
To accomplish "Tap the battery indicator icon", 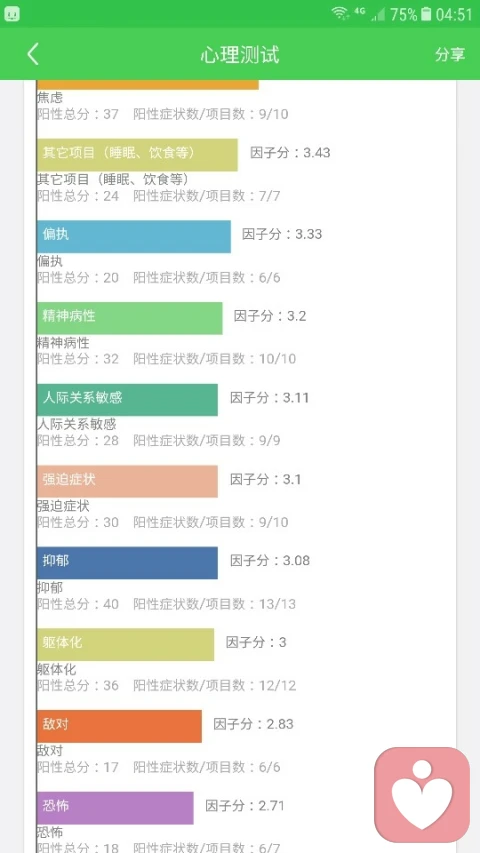I will [x=427, y=14].
